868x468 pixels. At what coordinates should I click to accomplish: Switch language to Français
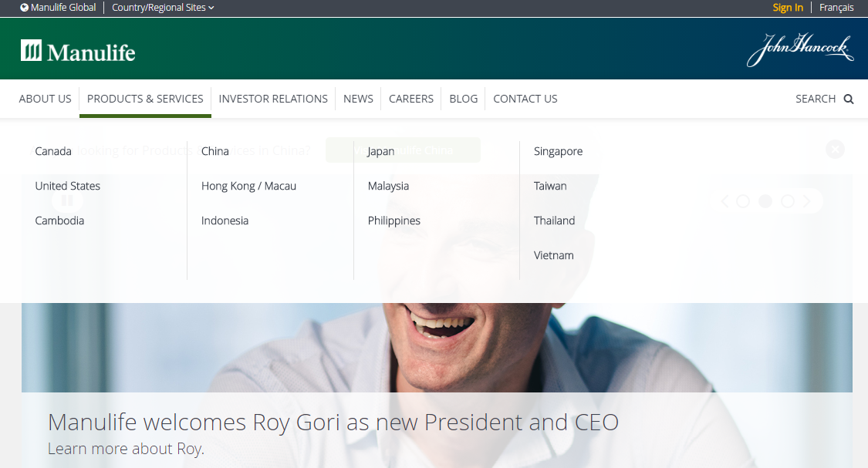pyautogui.click(x=836, y=8)
